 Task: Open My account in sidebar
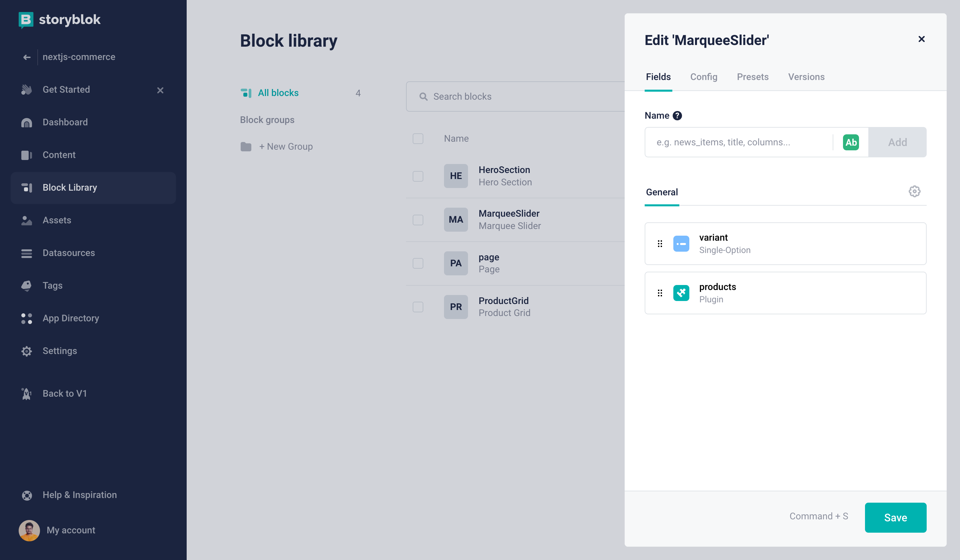pos(70,530)
